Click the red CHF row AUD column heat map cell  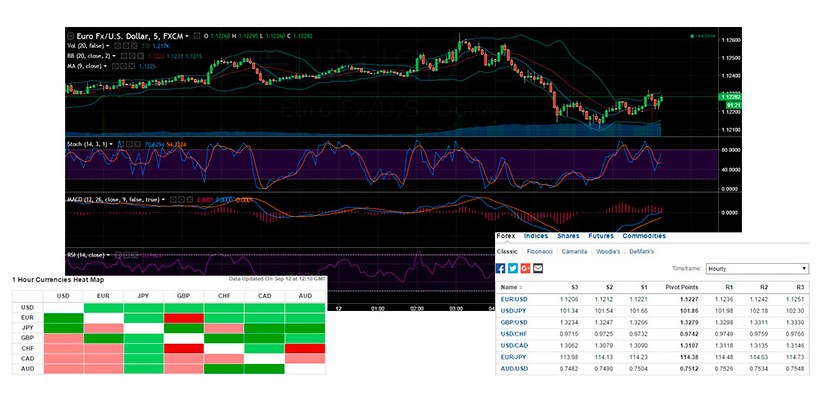(x=305, y=349)
